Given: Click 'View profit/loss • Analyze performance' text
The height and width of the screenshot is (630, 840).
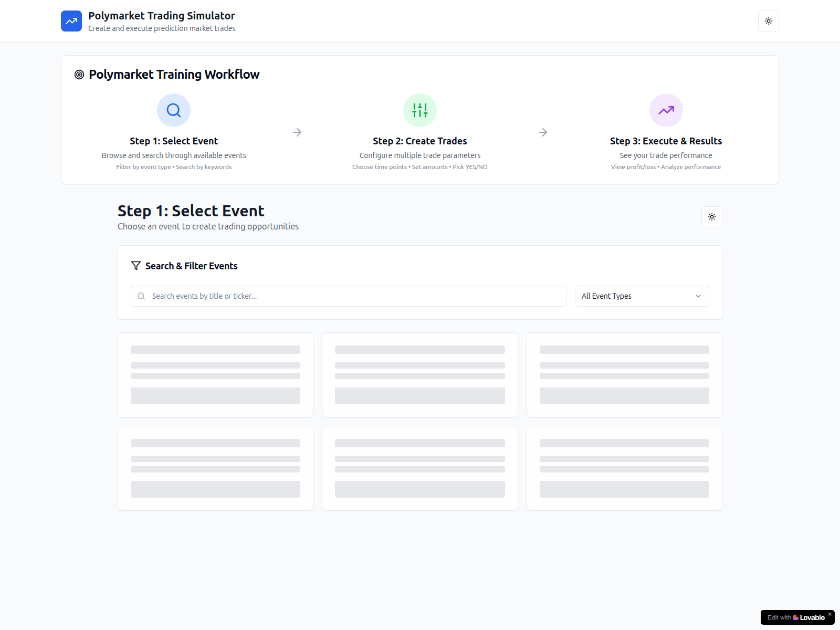Looking at the screenshot, I should click(x=666, y=167).
